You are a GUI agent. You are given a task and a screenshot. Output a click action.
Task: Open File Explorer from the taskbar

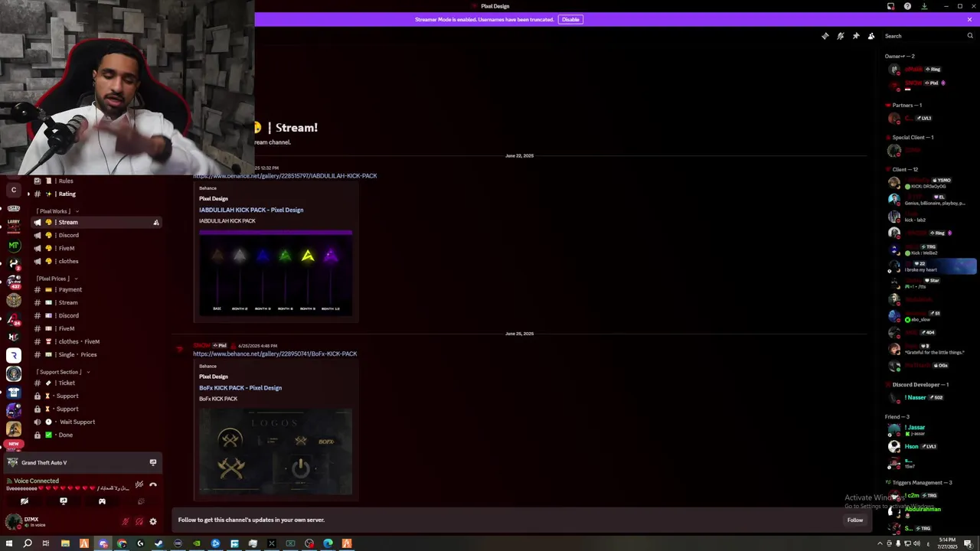65,543
